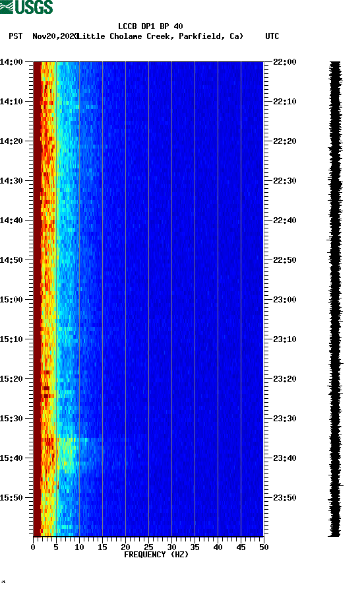The width and height of the screenshot is (364, 589).
Task: Click the '23:50' UTC time label
Action: tap(285, 498)
